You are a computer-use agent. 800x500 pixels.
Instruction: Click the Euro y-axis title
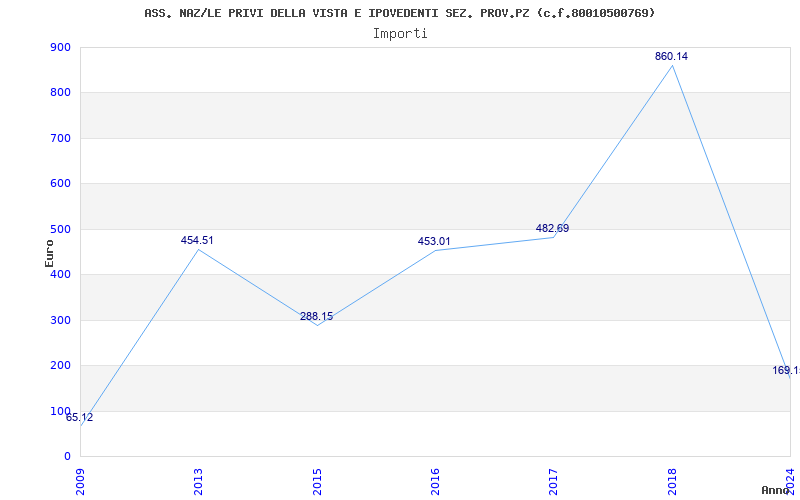click(x=49, y=253)
